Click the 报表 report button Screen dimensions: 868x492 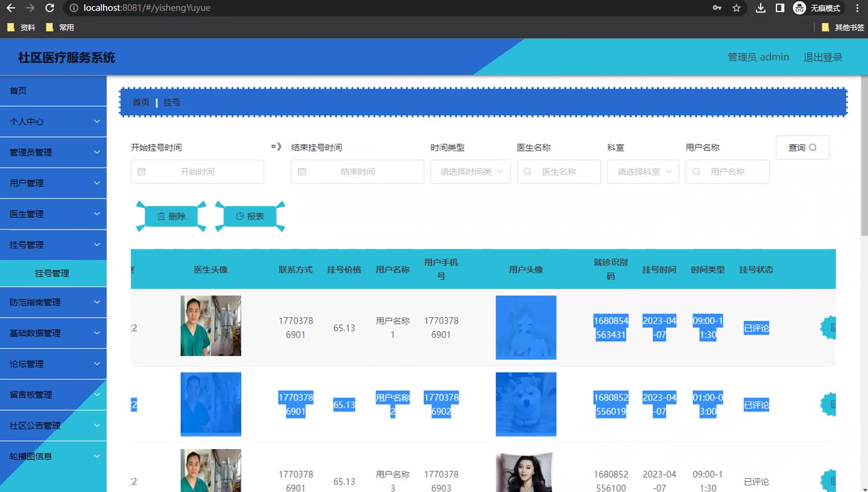[x=250, y=216]
